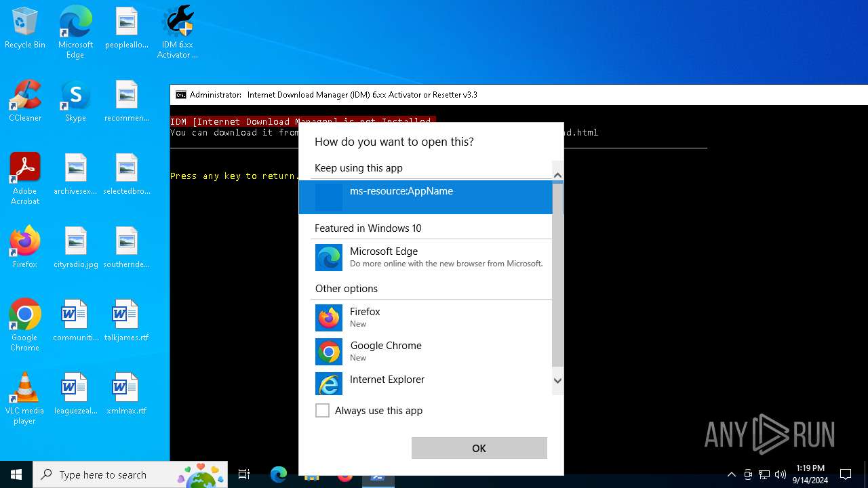
Task: Choose Google Chrome in Other options list
Action: 426,351
